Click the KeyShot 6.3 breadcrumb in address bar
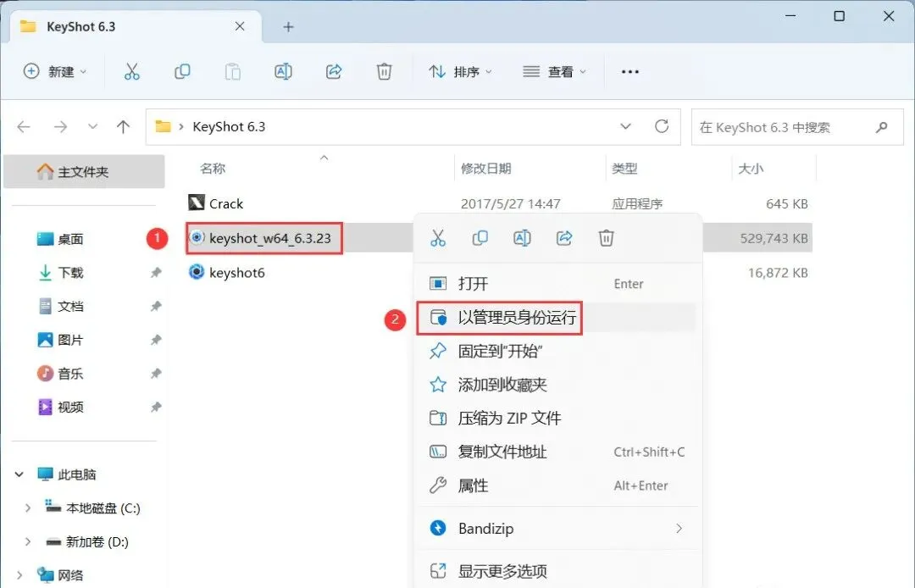This screenshot has width=915, height=588. [x=229, y=126]
